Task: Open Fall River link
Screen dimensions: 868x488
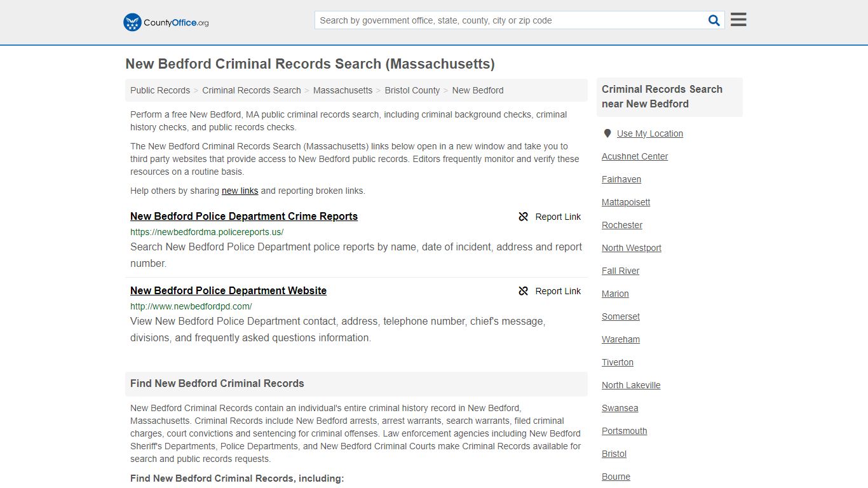Action: coord(621,271)
